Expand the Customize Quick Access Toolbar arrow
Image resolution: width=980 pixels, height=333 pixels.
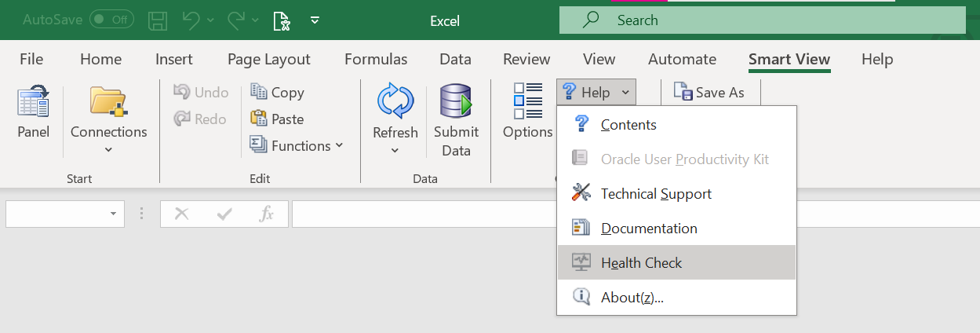(x=315, y=20)
